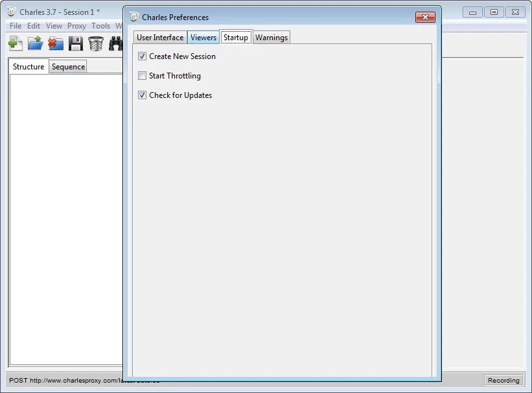Click the Open Session folder icon
The width and height of the screenshot is (532, 393).
[35, 43]
